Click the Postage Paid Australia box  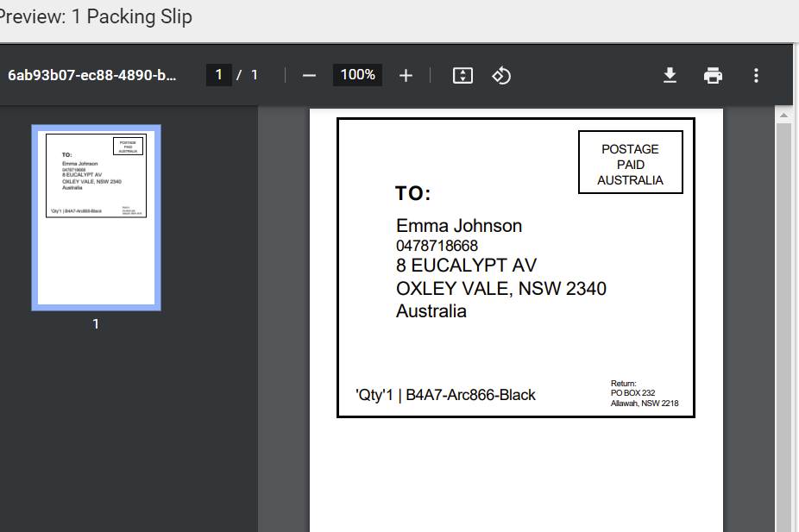[630, 164]
